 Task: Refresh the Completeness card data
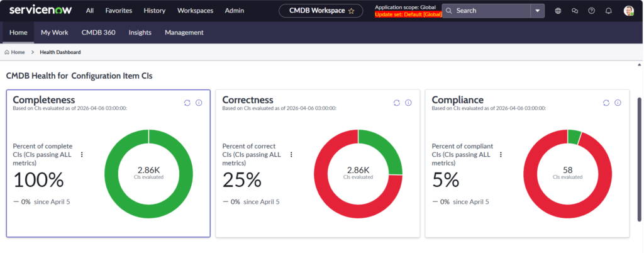point(187,103)
